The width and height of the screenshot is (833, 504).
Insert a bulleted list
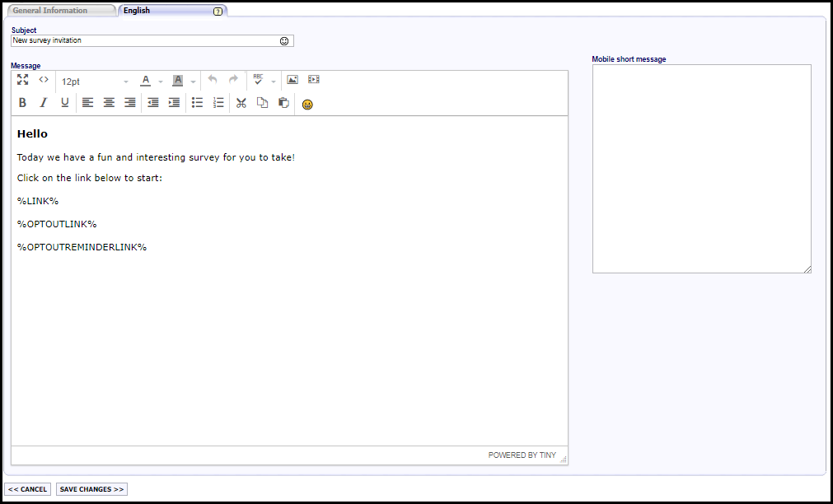pos(197,102)
